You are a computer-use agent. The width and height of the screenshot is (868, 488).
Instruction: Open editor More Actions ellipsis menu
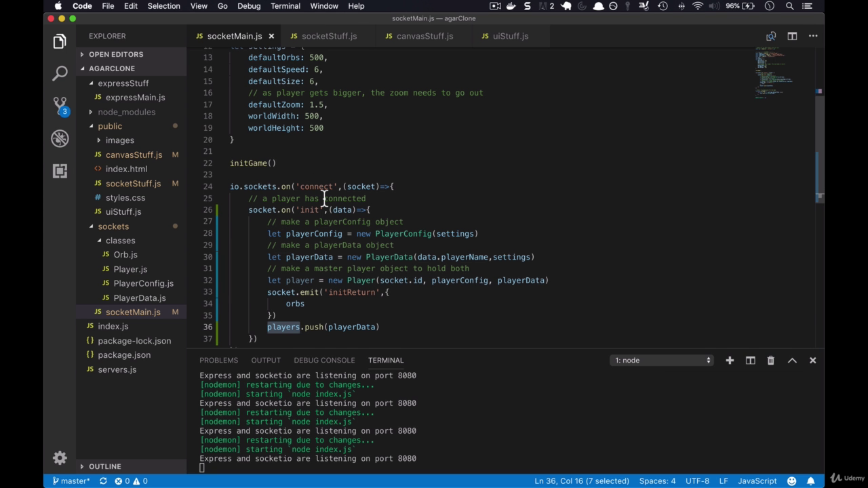click(813, 36)
